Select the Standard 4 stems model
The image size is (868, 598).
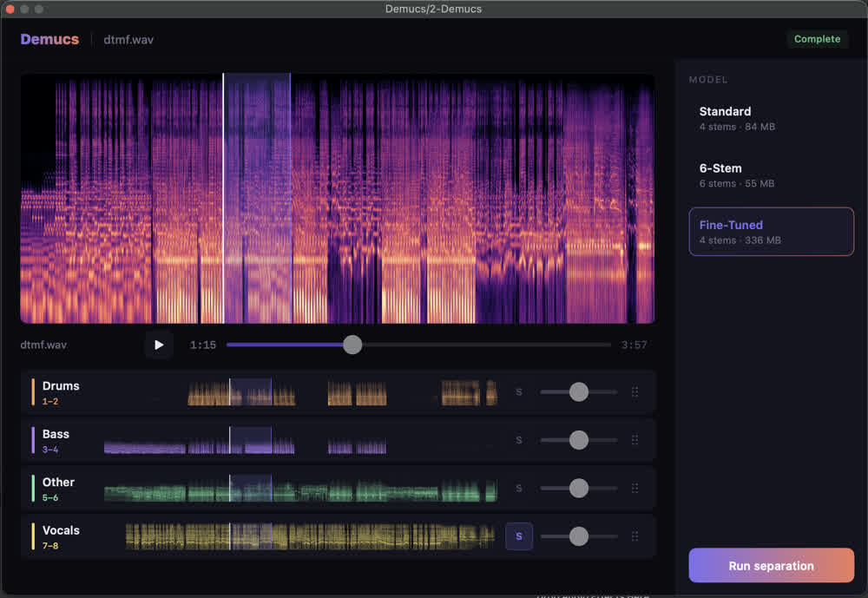[x=771, y=119]
